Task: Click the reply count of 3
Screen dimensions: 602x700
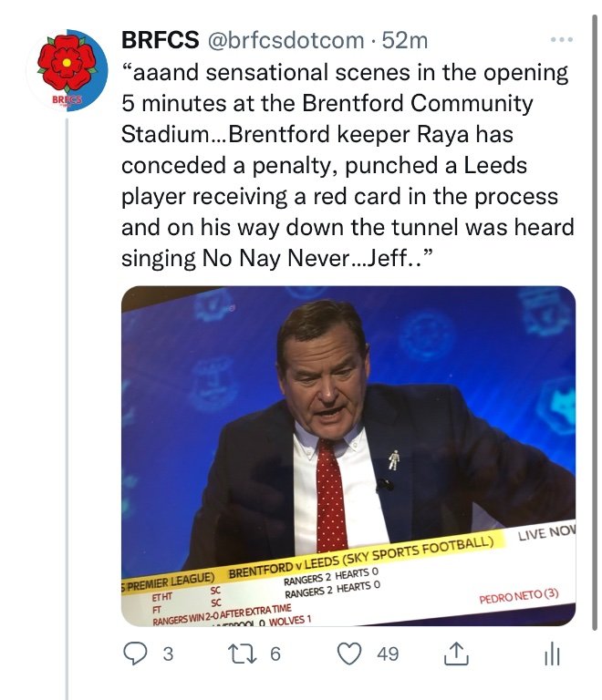Action: pos(166,654)
